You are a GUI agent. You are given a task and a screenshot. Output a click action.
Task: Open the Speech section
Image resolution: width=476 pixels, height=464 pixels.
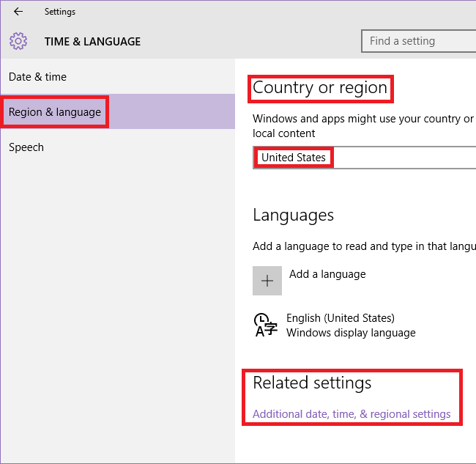point(117,147)
